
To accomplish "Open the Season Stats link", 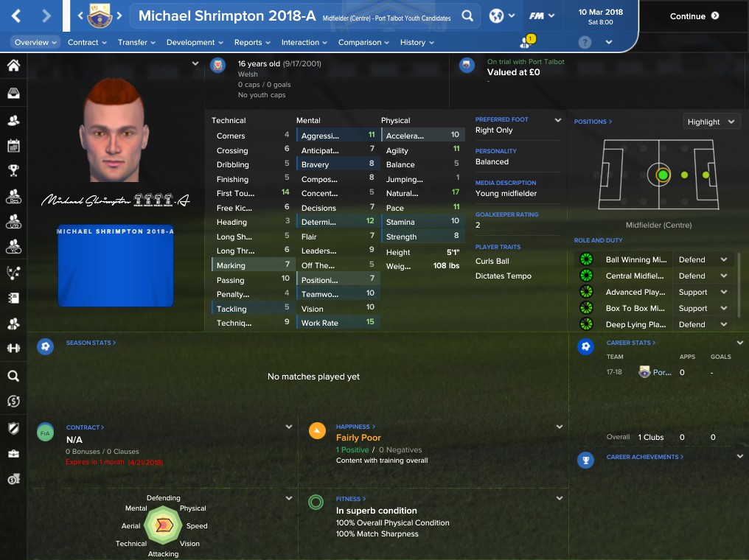I will [x=91, y=343].
